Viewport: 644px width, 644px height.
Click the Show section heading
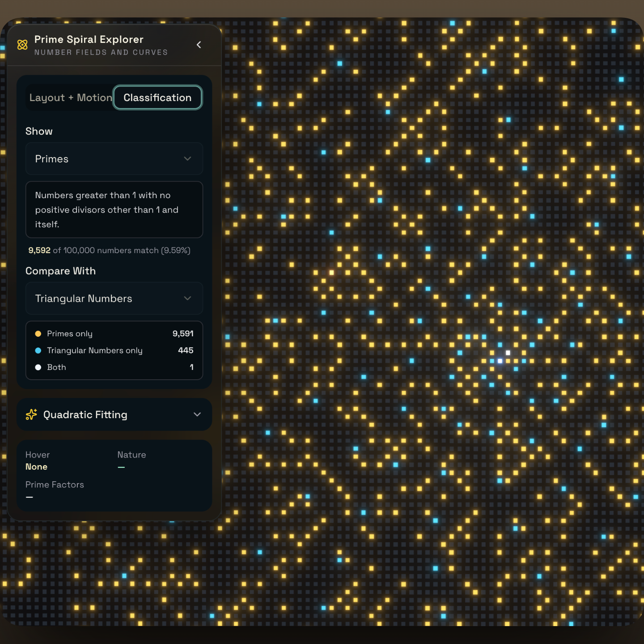click(x=39, y=131)
